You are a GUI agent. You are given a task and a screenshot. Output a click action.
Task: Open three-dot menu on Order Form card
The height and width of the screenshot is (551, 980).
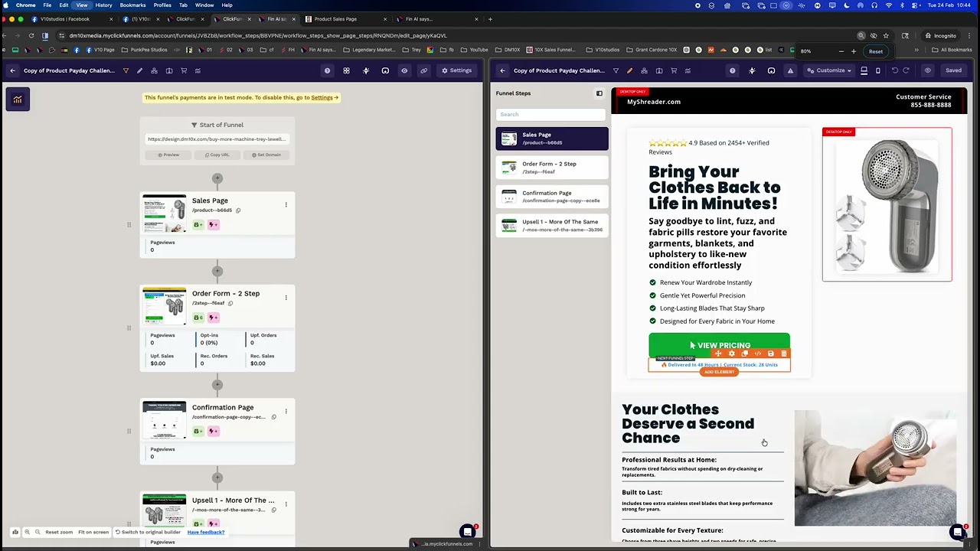pos(286,297)
